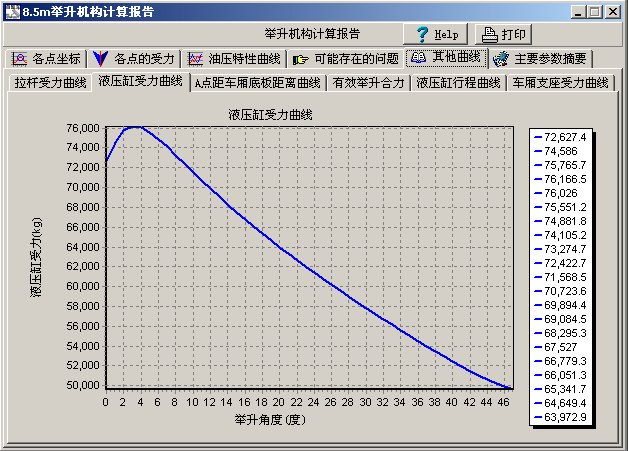Click legend entry 72,627.4

560,137
